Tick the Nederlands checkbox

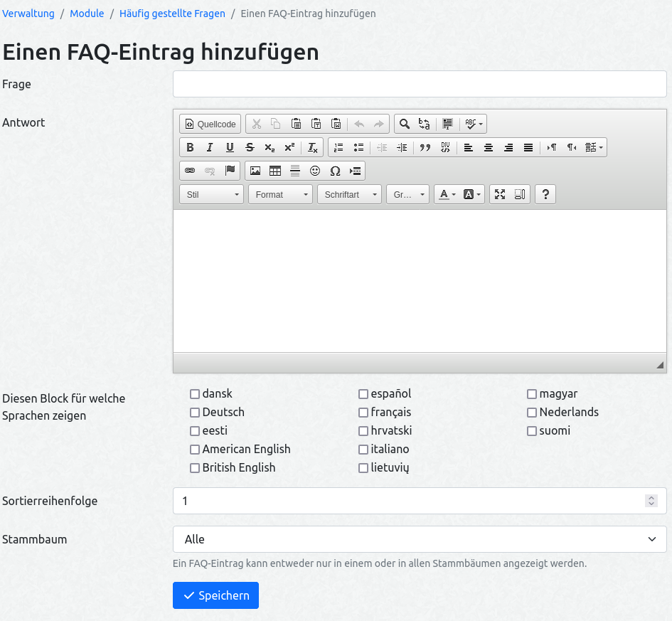pyautogui.click(x=532, y=413)
